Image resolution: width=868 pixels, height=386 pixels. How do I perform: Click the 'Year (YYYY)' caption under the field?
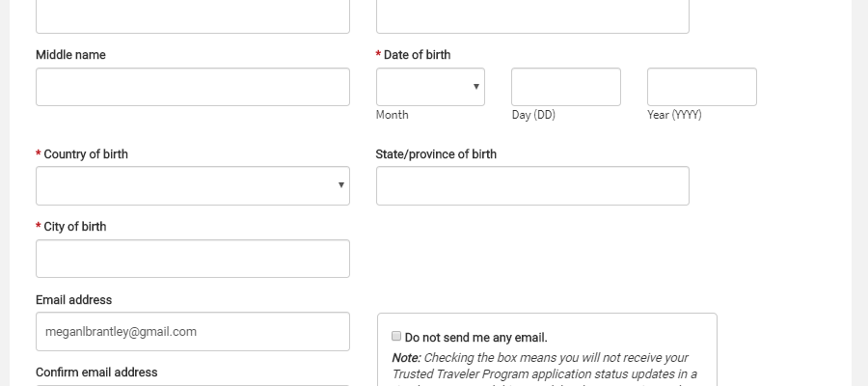(x=674, y=115)
